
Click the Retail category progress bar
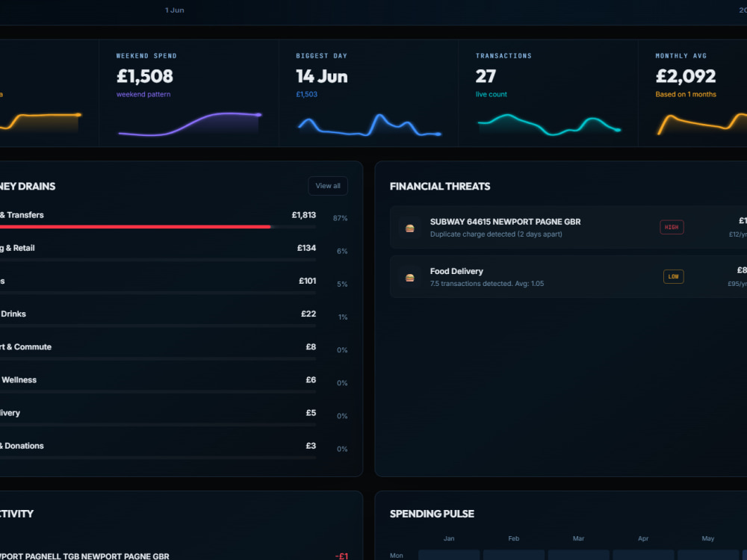(x=157, y=260)
